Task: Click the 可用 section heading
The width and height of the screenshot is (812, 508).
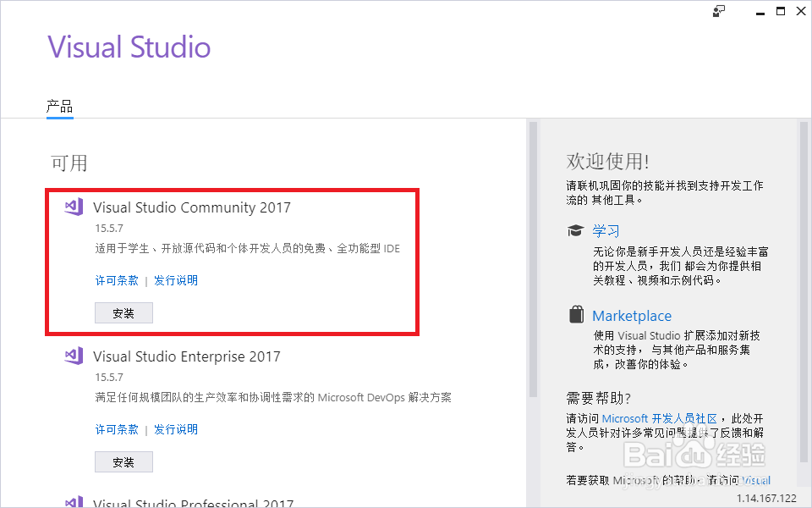Action: tap(69, 163)
